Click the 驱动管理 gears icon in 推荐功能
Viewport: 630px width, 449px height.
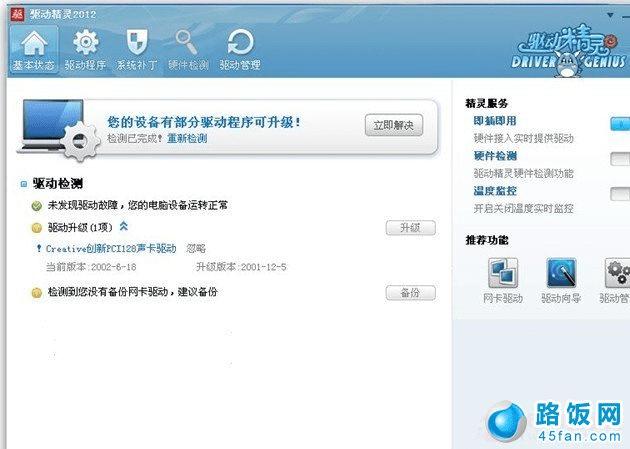coord(618,273)
